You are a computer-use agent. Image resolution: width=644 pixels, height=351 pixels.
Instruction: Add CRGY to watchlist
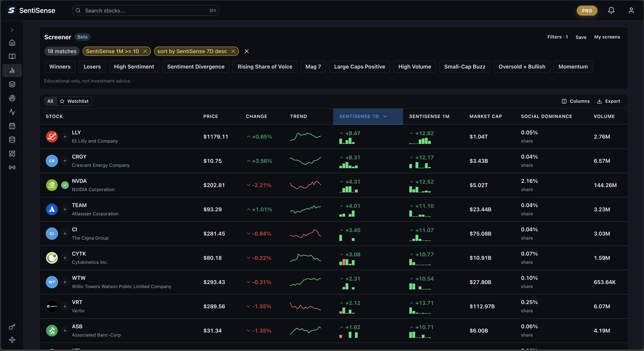65,161
